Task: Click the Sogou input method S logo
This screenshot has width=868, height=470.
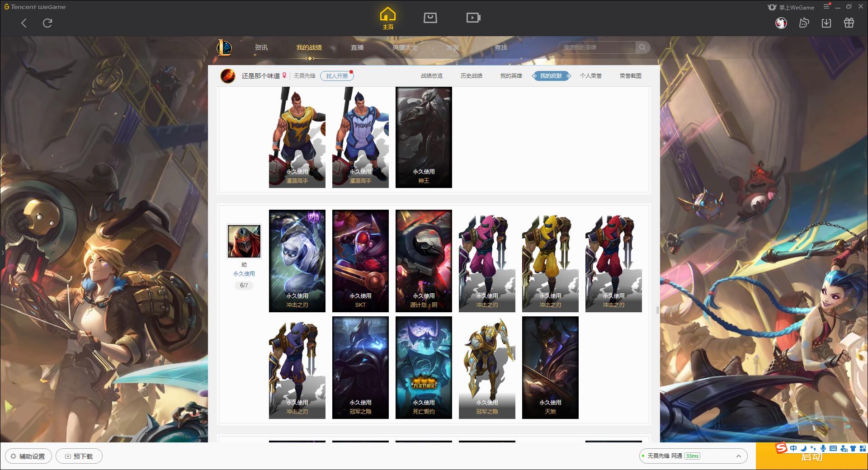Action: click(781, 448)
